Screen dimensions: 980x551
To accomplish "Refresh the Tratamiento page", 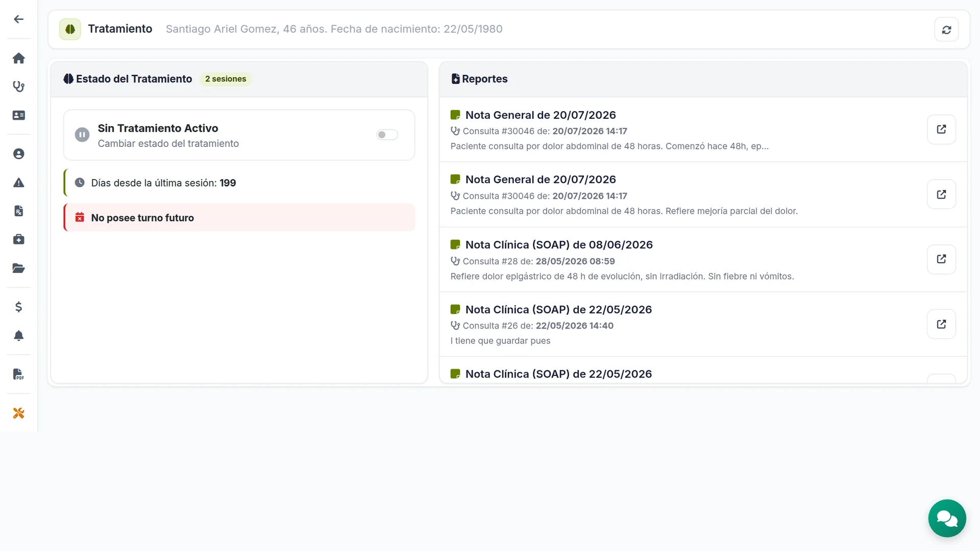I will click(946, 30).
